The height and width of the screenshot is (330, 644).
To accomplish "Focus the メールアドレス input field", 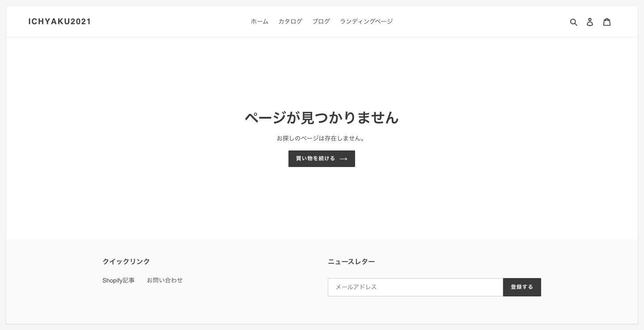I will pyautogui.click(x=415, y=287).
